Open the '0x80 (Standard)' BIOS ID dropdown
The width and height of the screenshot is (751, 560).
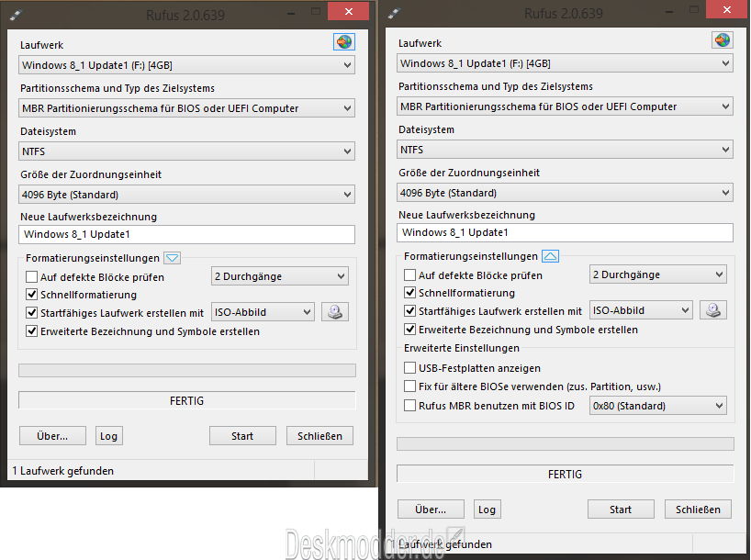(658, 406)
